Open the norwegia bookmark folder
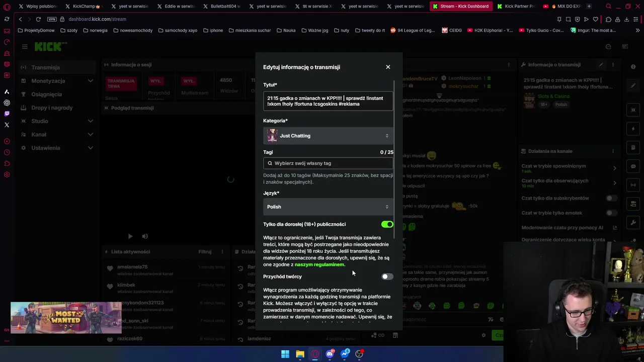The width and height of the screenshot is (644, 362). pos(96,30)
